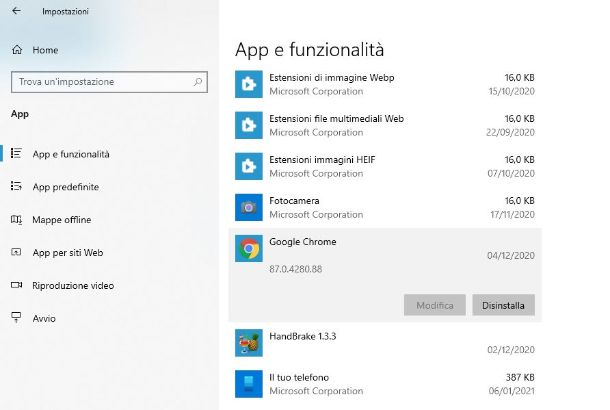Click the Google Chrome logo icon
610x410 pixels.
[x=249, y=248]
